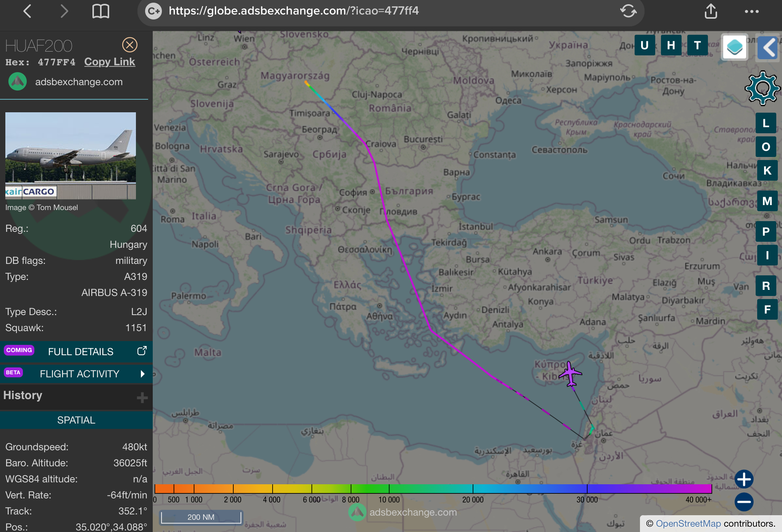
Task: Toggle the L map option button
Action: tap(766, 123)
